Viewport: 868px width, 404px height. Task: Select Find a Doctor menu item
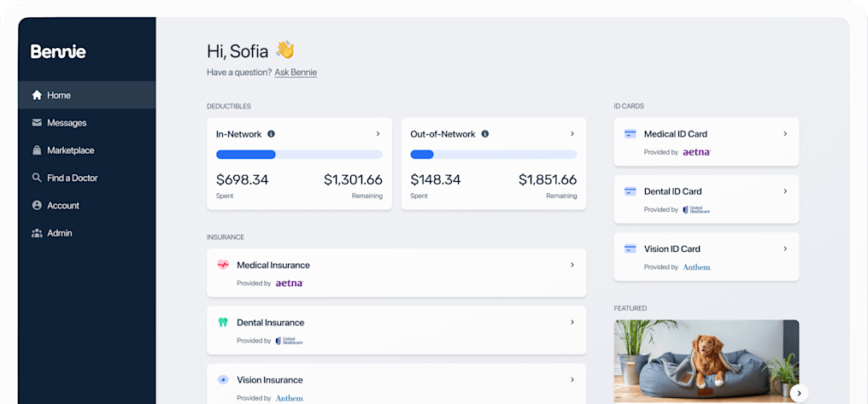click(72, 178)
